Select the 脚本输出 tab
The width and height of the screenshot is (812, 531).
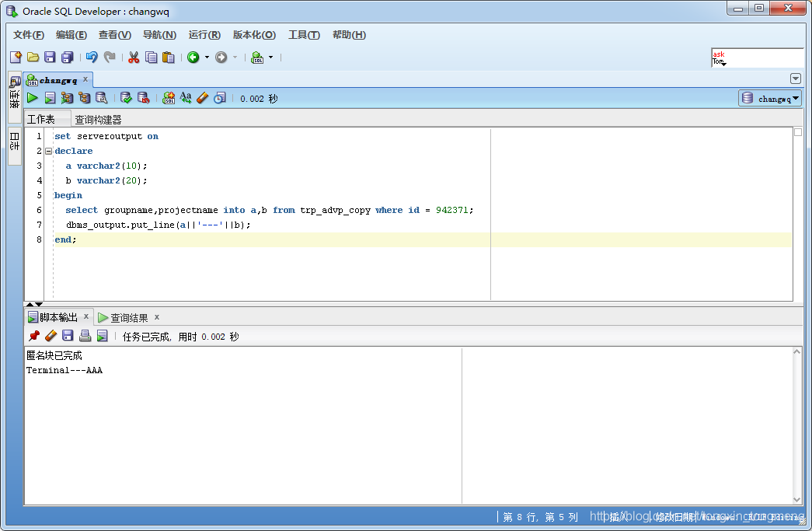pos(58,317)
